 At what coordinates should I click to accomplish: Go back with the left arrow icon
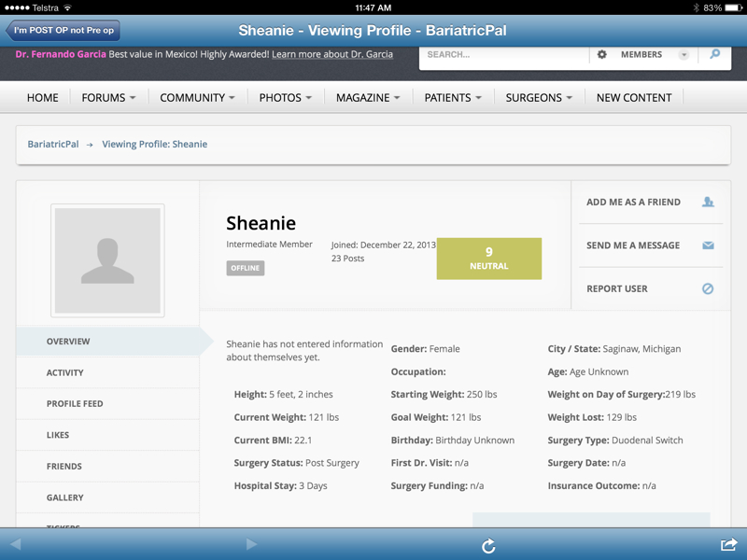(x=15, y=544)
